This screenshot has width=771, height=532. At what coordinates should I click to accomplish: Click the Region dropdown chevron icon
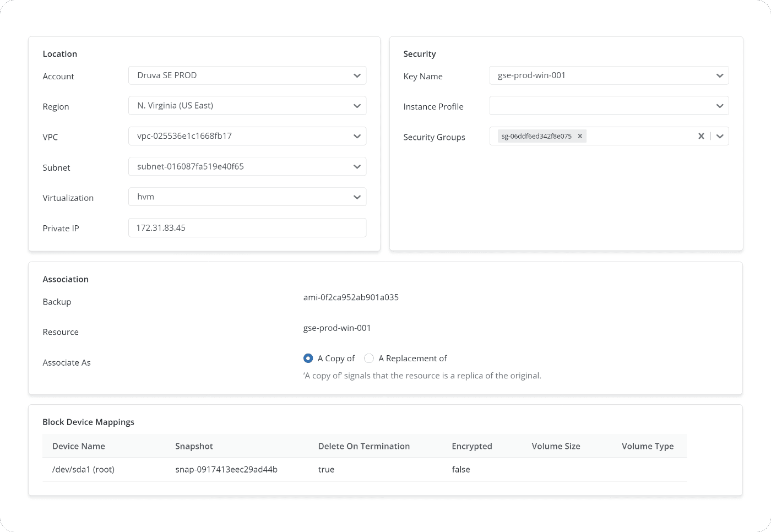(x=357, y=106)
